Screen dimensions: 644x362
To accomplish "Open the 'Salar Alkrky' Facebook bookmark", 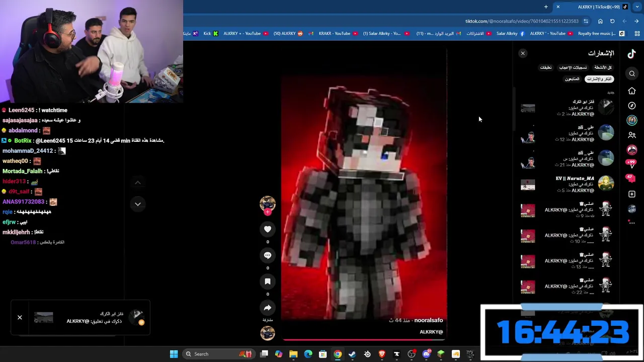I will pyautogui.click(x=510, y=34).
